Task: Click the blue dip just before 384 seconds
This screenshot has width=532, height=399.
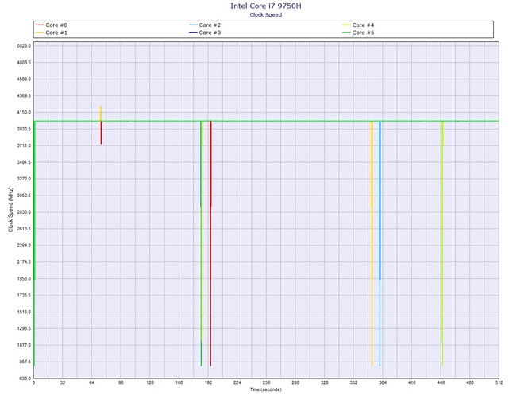Action: click(x=380, y=243)
